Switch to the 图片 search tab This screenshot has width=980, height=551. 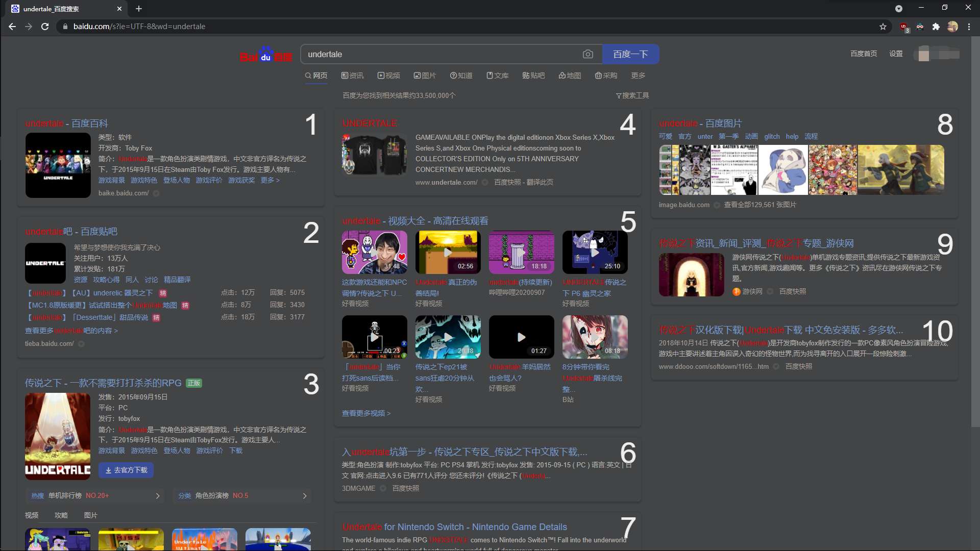(x=425, y=76)
